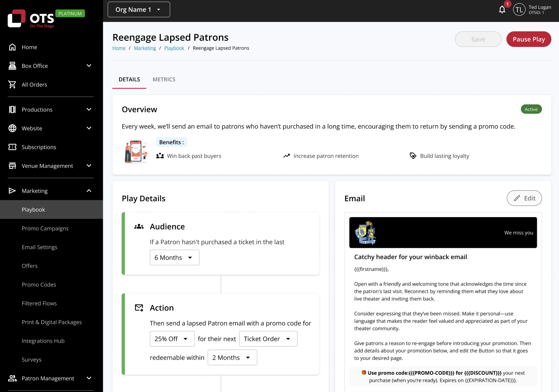Click the 'Use promo code' promo text block
The width and height of the screenshot is (559, 392).
(443, 376)
